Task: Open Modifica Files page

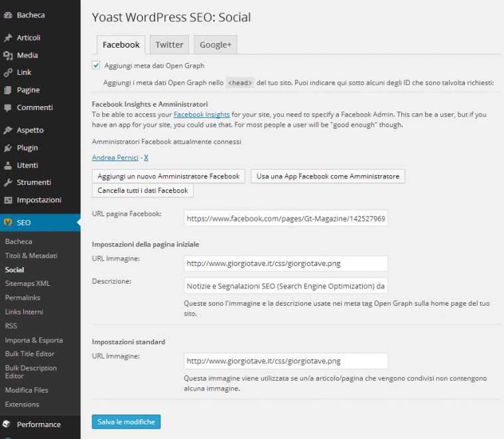Action: click(x=27, y=391)
